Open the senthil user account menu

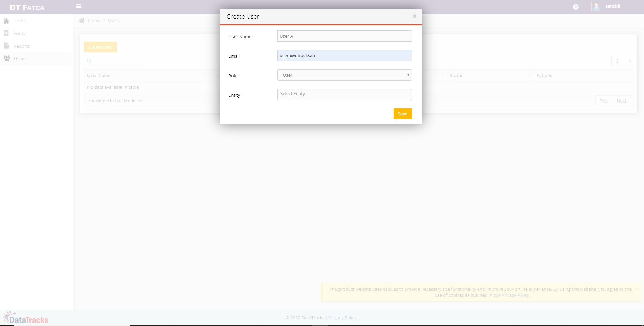pyautogui.click(x=613, y=6)
